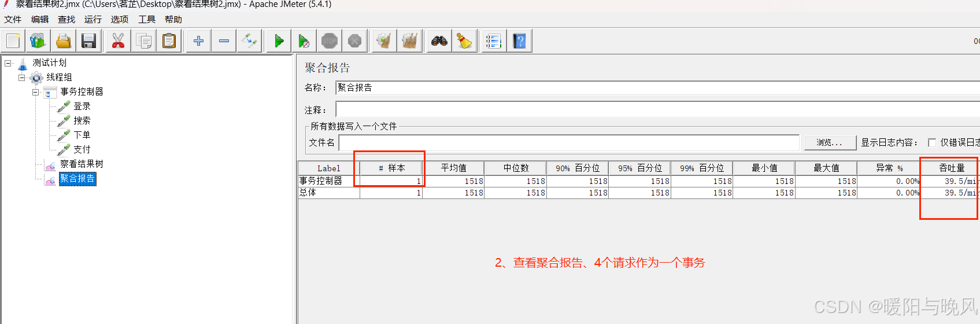Click the broom Reset Search icon
Screen dimensions: 980x324
point(464,41)
